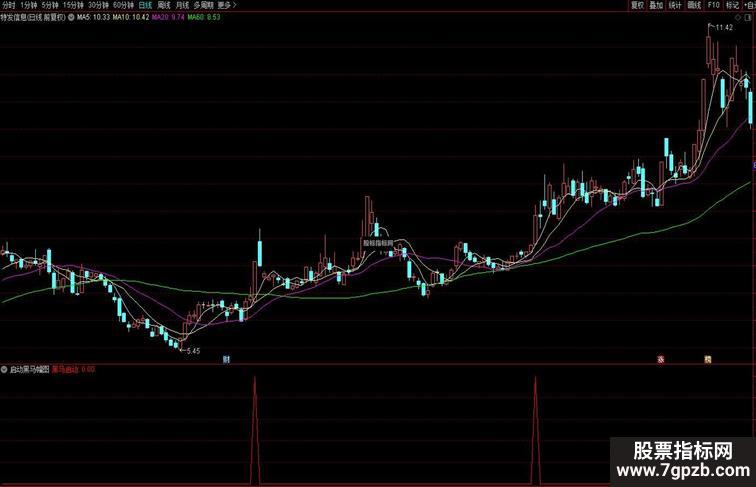Click the 画线 drawing tools button
Viewport: 756px width, 487px height.
(x=694, y=5)
